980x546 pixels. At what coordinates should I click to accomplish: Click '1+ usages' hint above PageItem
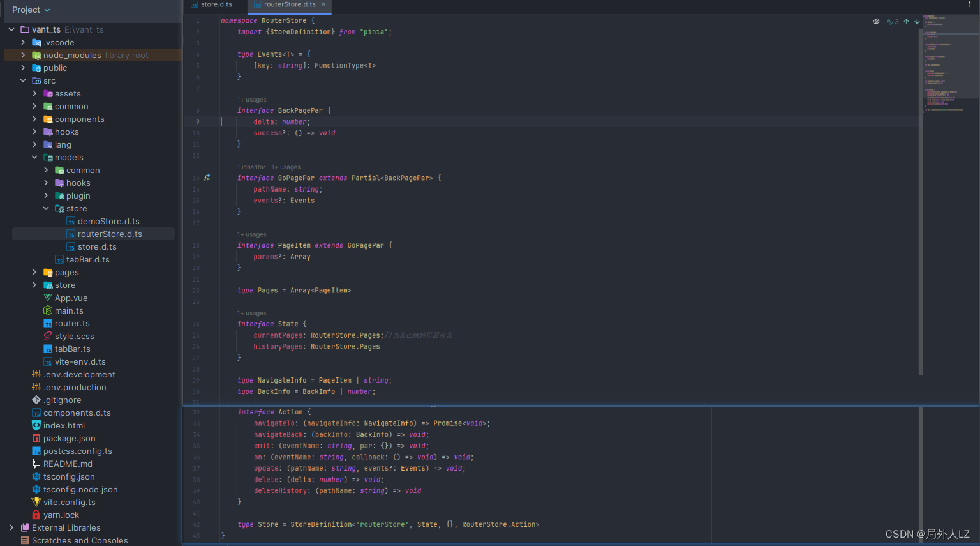point(251,234)
